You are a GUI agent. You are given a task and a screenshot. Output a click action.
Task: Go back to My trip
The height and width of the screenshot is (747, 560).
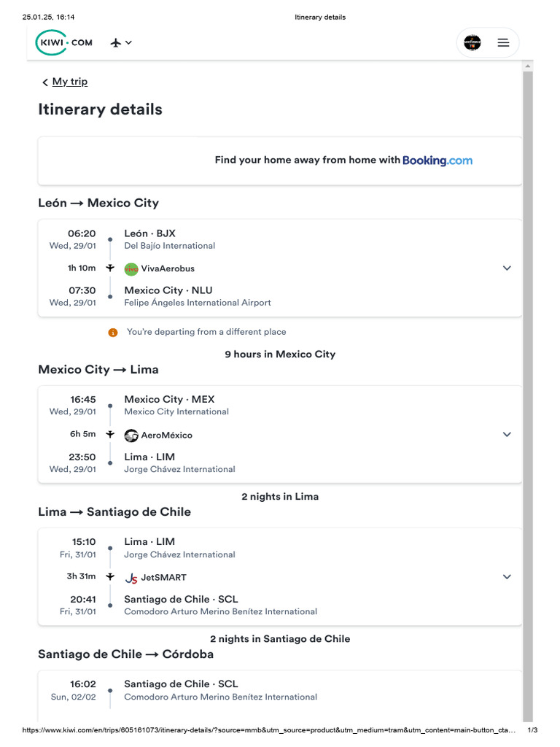[70, 82]
